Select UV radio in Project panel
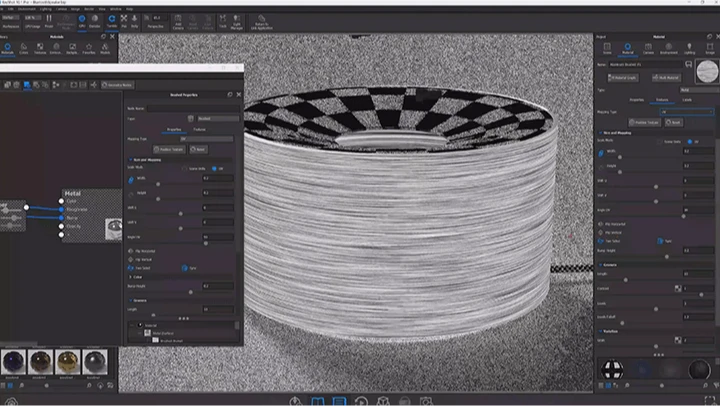This screenshot has width=720, height=406. click(690, 141)
